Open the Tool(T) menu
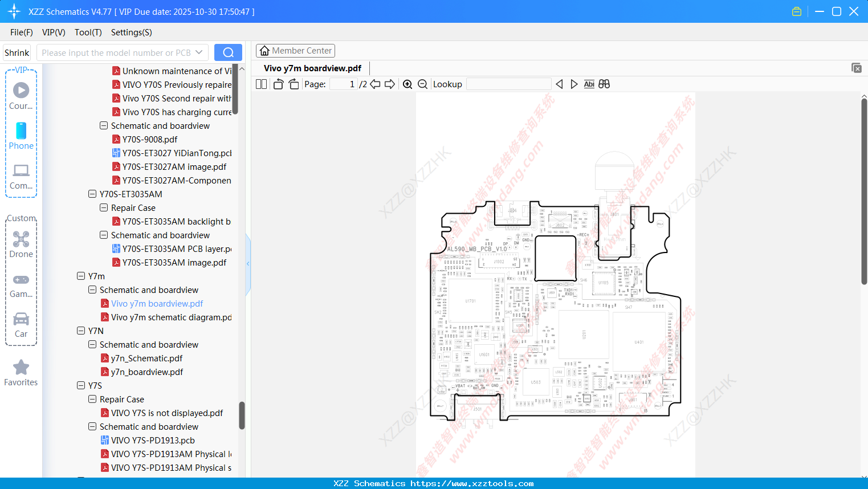The height and width of the screenshot is (489, 868). point(88,32)
